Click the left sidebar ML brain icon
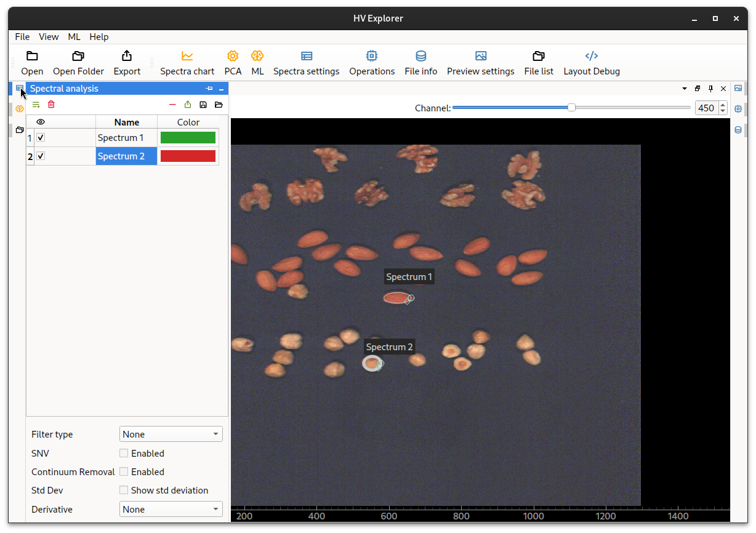The height and width of the screenshot is (533, 756). tap(20, 108)
